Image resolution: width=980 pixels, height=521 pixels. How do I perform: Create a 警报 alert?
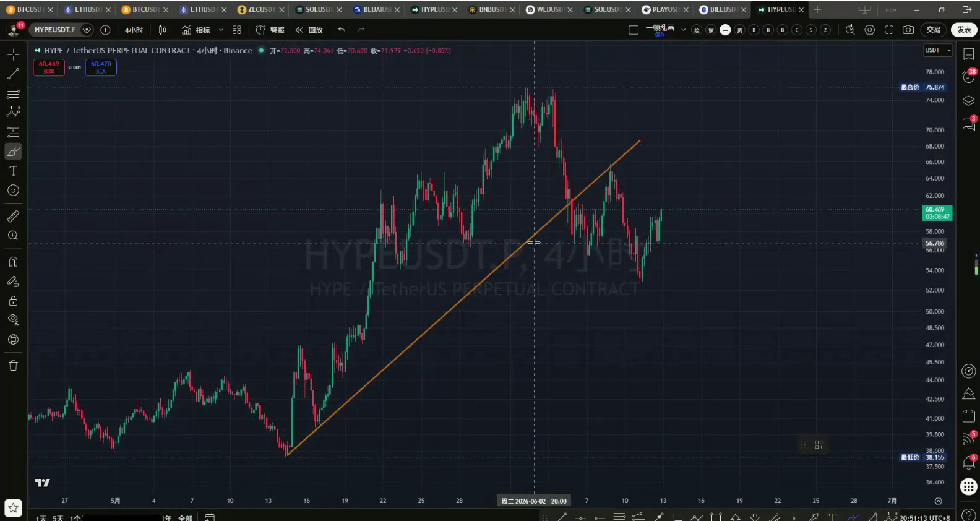coord(270,30)
